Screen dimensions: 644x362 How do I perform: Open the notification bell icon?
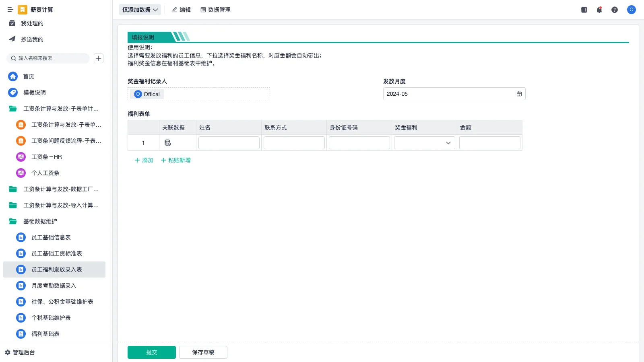click(599, 10)
